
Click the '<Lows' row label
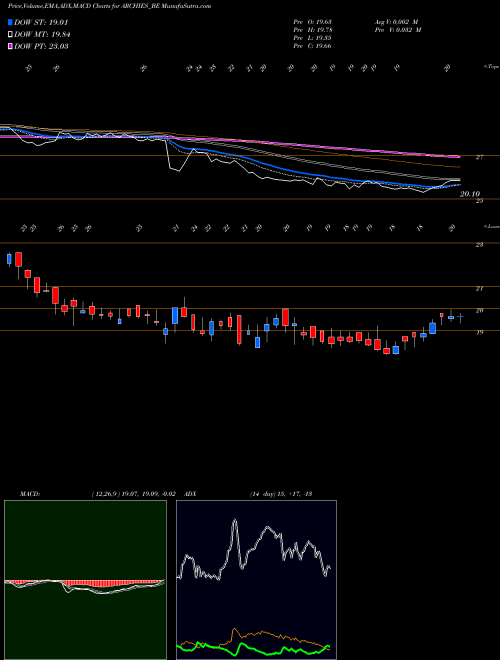coord(490,226)
